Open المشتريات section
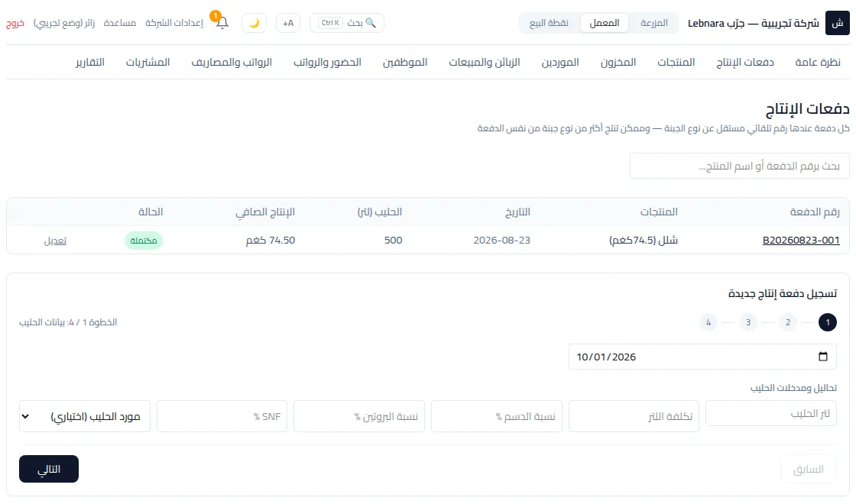The width and height of the screenshot is (856, 504). point(148,62)
